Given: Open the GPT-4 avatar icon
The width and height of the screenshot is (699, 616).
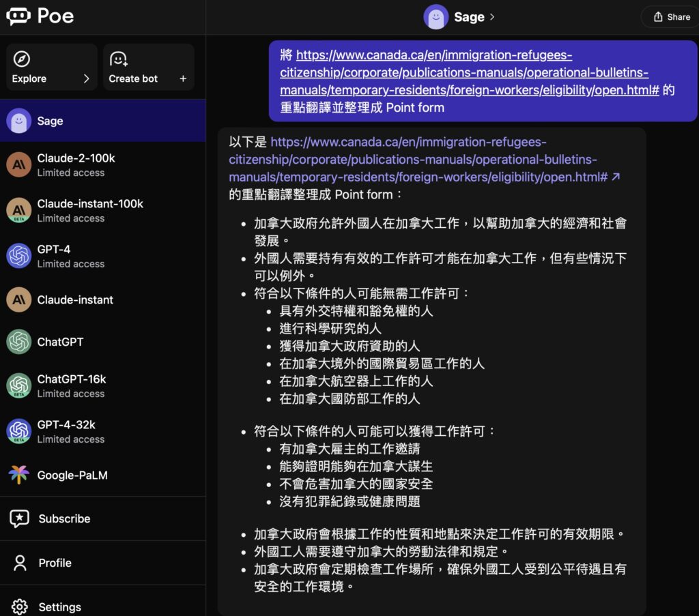Looking at the screenshot, I should click(18, 256).
